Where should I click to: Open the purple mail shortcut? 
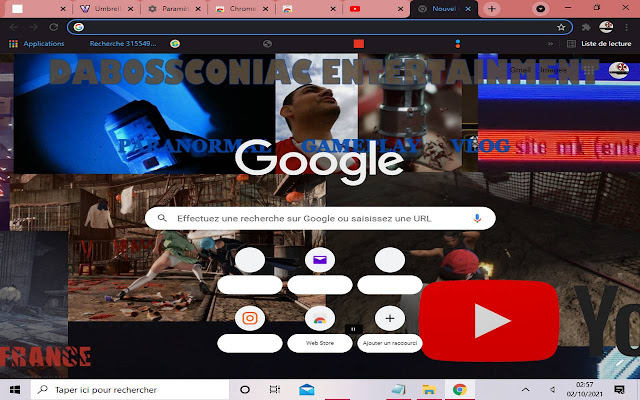pyautogui.click(x=320, y=260)
